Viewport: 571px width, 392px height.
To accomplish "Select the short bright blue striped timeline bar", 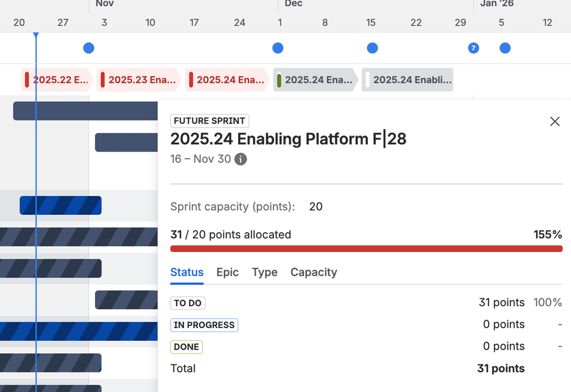I will [61, 205].
